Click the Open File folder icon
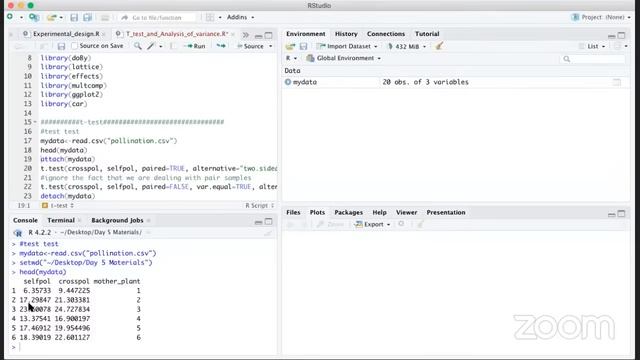640x360 pixels. pyautogui.click(x=51, y=18)
